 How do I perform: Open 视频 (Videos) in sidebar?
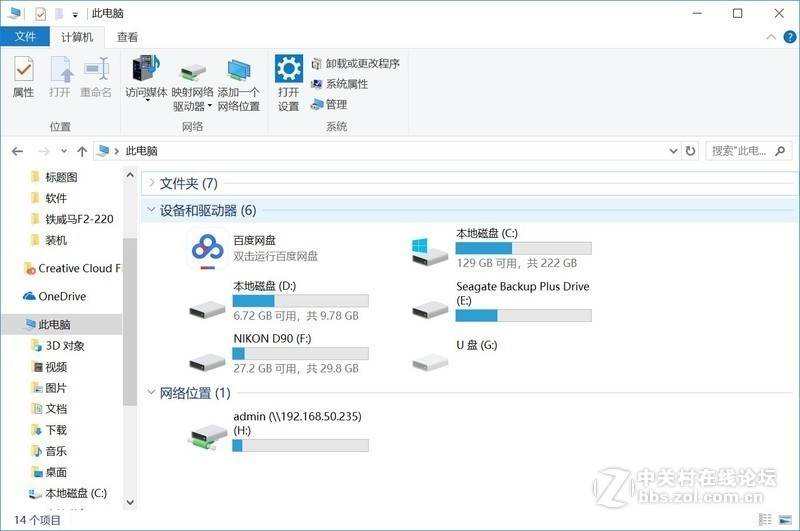[x=49, y=367]
